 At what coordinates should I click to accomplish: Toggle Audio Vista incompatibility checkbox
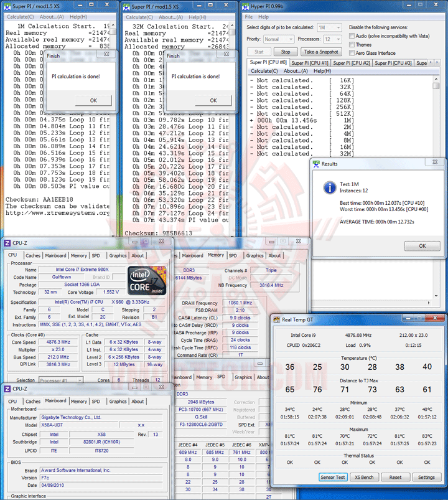tap(352, 36)
